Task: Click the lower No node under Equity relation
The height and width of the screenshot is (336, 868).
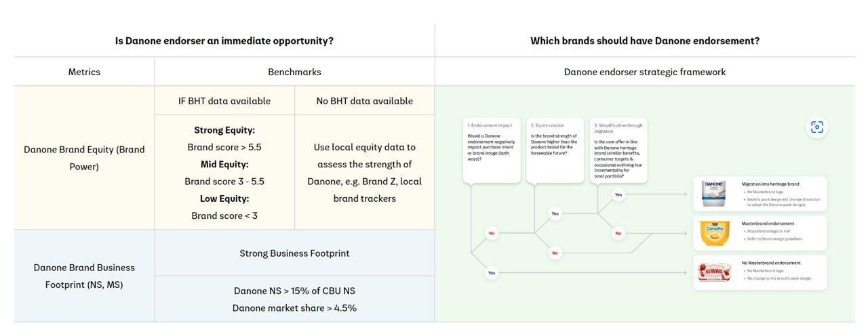Action: 555,253
